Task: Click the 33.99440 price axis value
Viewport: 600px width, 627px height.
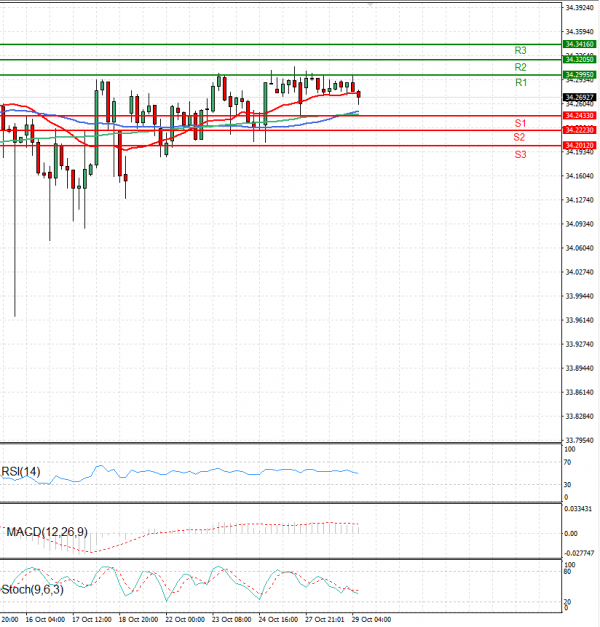Action: pyautogui.click(x=580, y=296)
